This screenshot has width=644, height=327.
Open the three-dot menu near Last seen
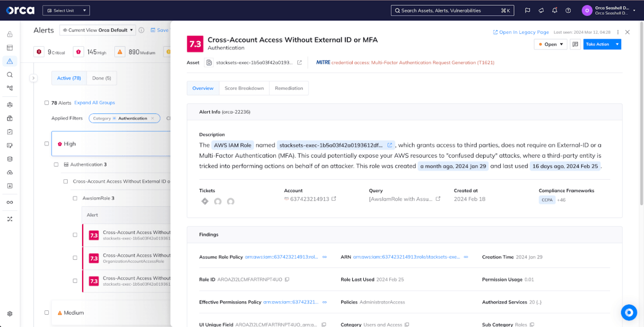618,32
